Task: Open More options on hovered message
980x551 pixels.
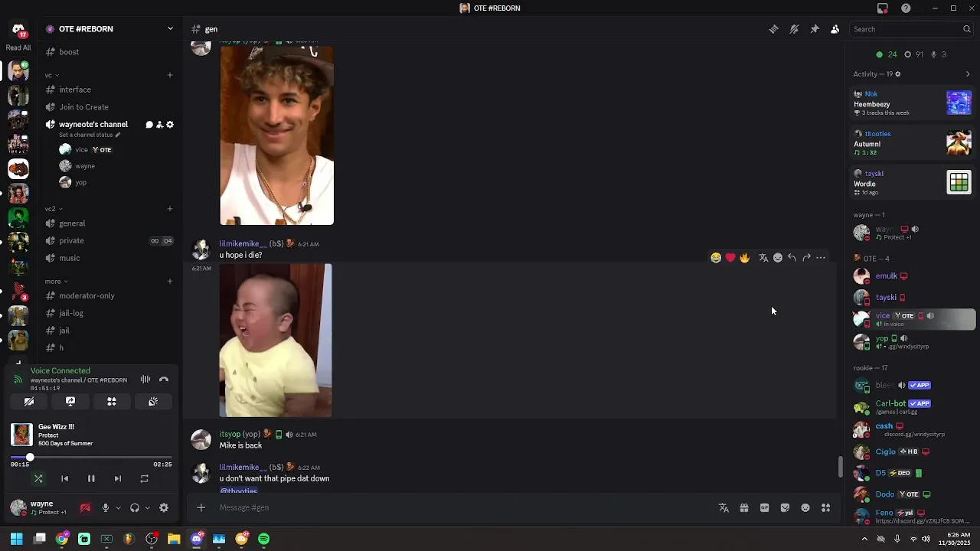Action: [x=821, y=258]
